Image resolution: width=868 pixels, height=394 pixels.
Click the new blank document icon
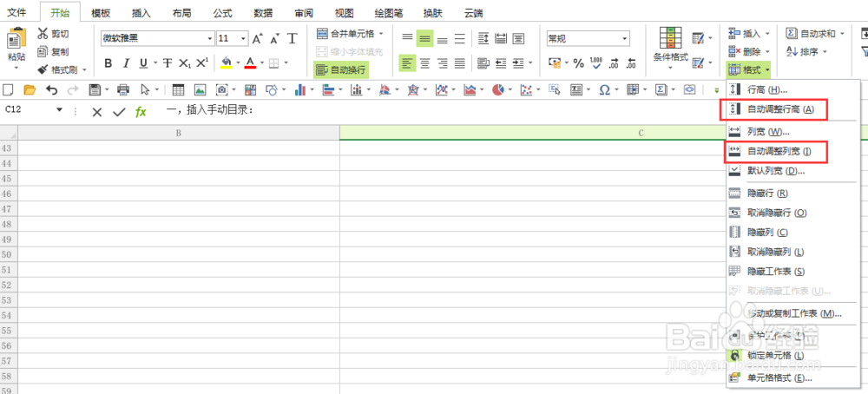pyautogui.click(x=8, y=89)
